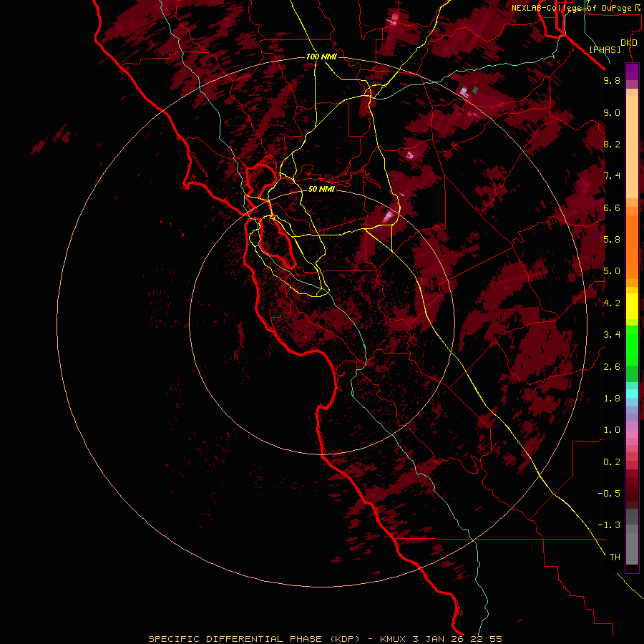Click the 0.2 scale label
644x644 pixels.
pyautogui.click(x=612, y=462)
